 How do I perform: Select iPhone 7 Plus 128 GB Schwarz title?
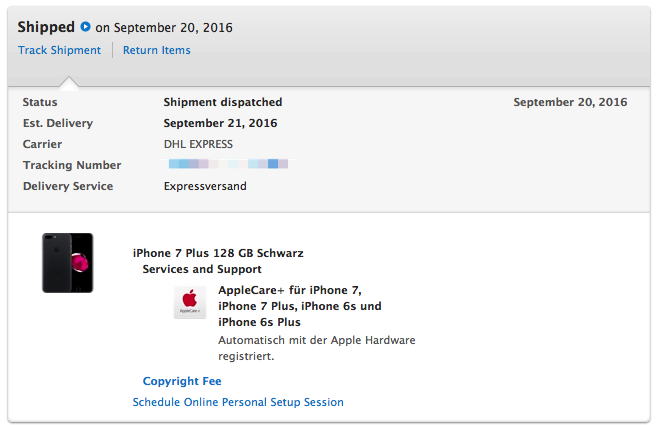218,253
